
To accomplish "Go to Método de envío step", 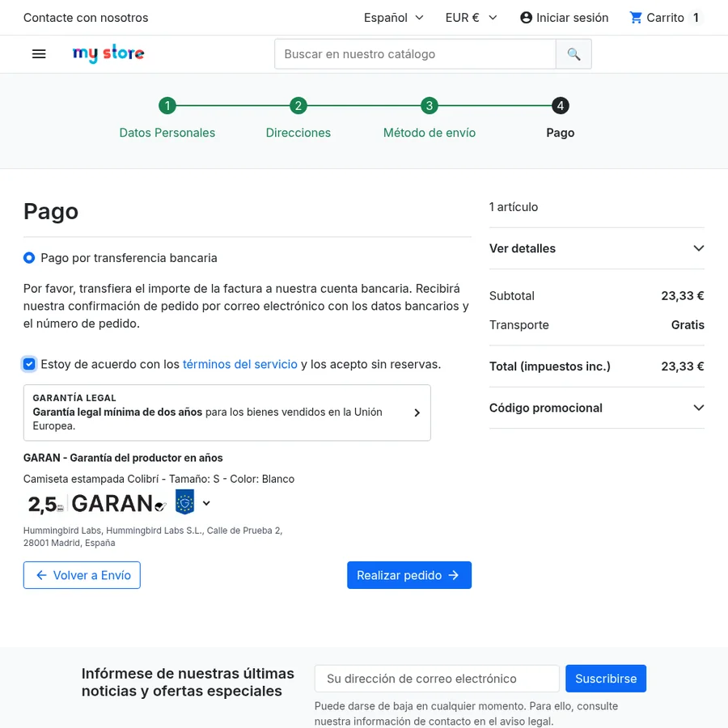I will (x=430, y=133).
